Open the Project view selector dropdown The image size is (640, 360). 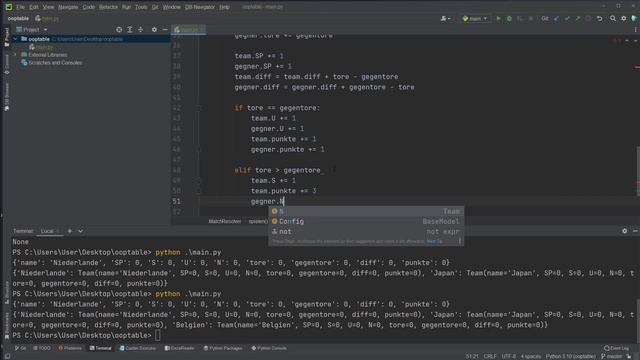[x=32, y=29]
